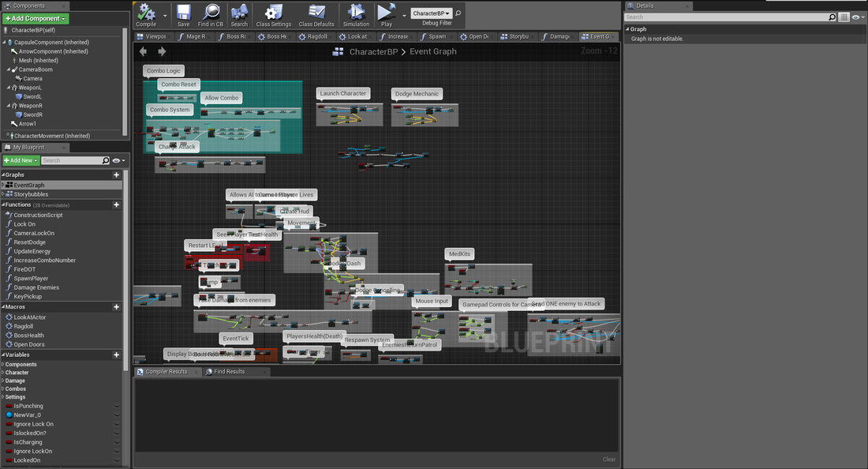Save the blueprint with the Save icon
Screen dimensions: 868x469
click(x=183, y=13)
